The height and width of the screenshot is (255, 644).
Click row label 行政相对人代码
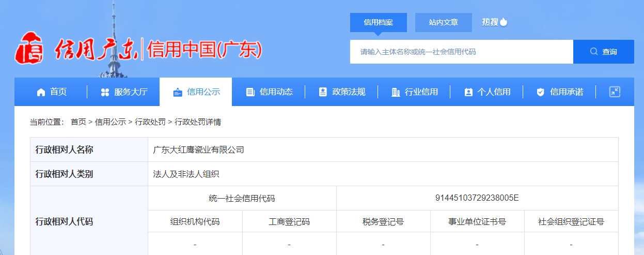coord(64,222)
